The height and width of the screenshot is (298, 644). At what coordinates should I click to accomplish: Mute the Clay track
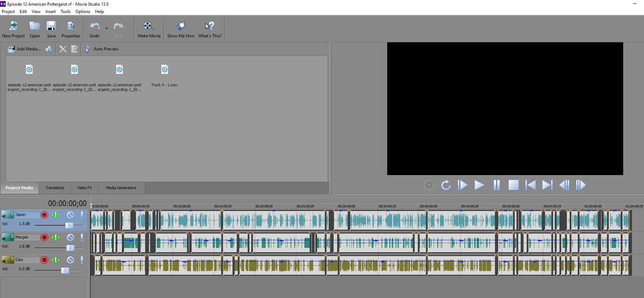point(70,260)
